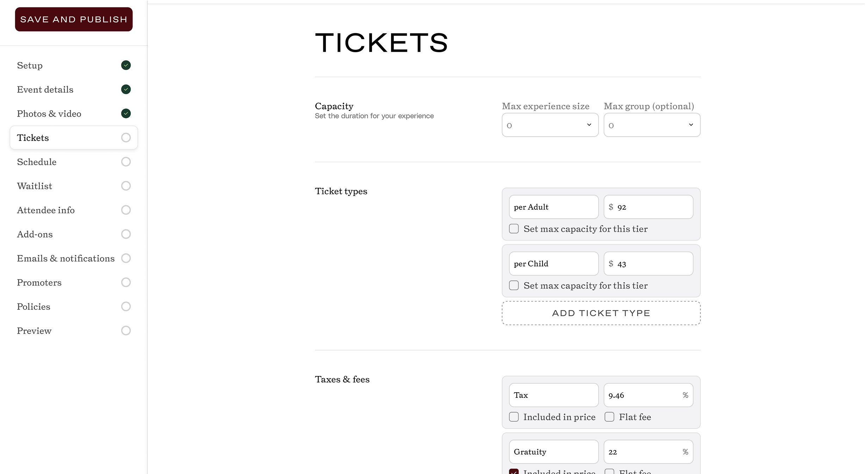Image resolution: width=868 pixels, height=474 pixels.
Task: Enable max capacity for the per Child tier
Action: (x=514, y=285)
